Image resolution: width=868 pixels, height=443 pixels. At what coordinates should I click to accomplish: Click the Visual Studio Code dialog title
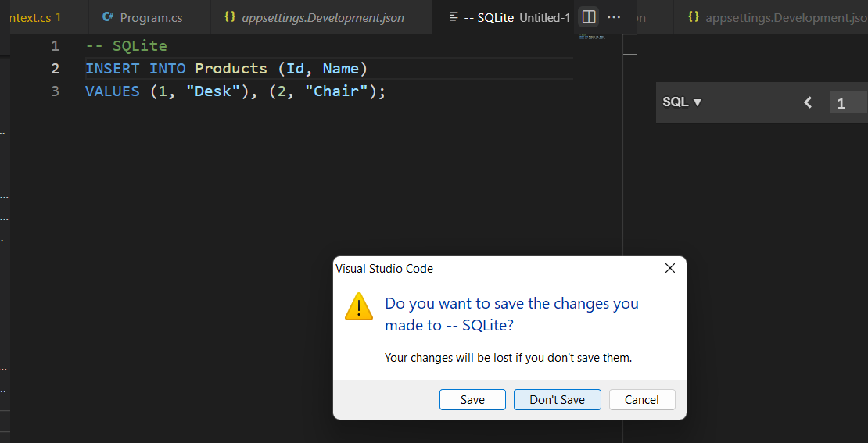(384, 269)
